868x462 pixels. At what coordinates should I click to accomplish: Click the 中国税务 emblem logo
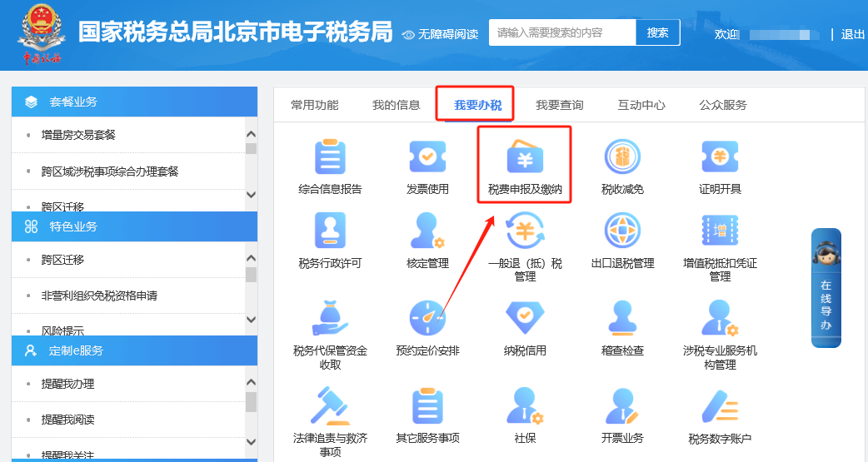pos(42,34)
